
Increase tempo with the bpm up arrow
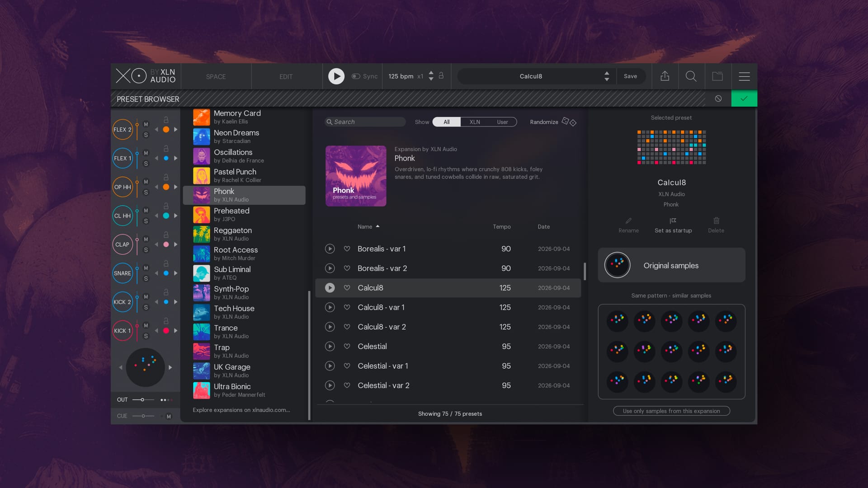click(431, 73)
